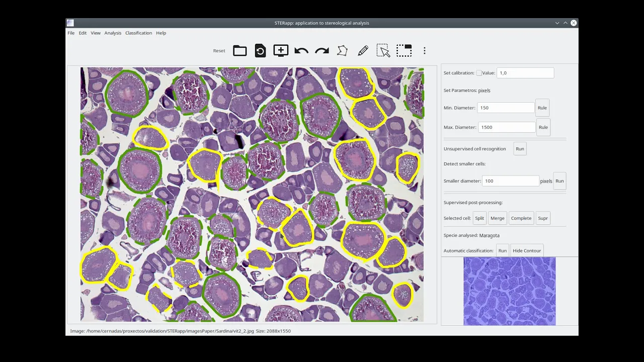Viewport: 644px width, 362px height.
Task: Select the polygon outline tool
Action: [342, 51]
